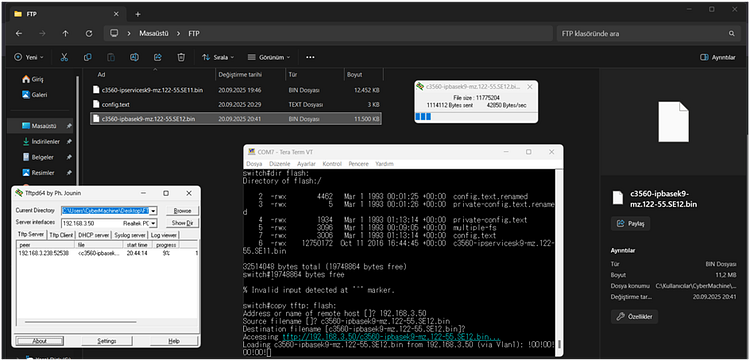Sort by the Tür column header
Image resolution: width=750 pixels, height=361 pixels.
[x=293, y=75]
